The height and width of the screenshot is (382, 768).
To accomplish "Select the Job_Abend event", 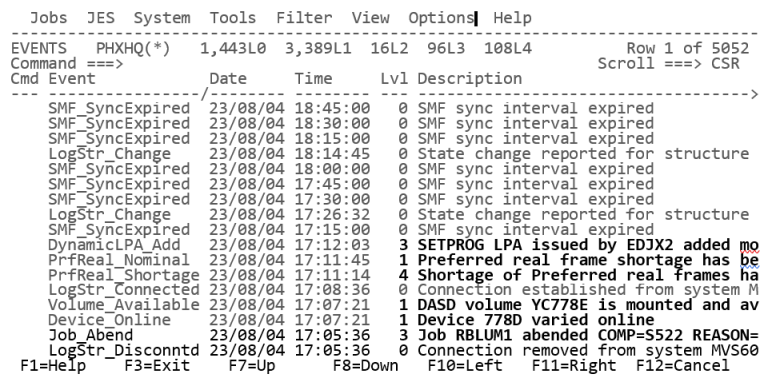I will tap(91, 335).
